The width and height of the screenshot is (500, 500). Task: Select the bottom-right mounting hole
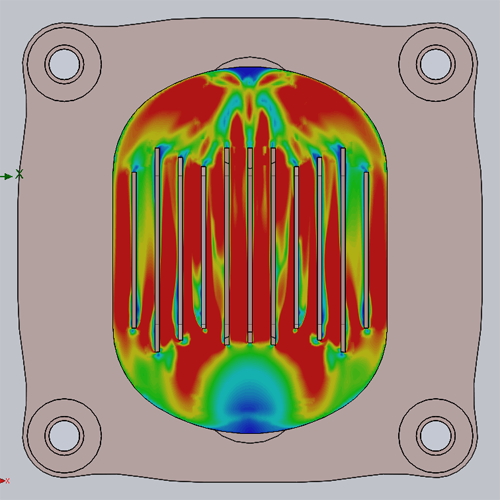(436, 435)
